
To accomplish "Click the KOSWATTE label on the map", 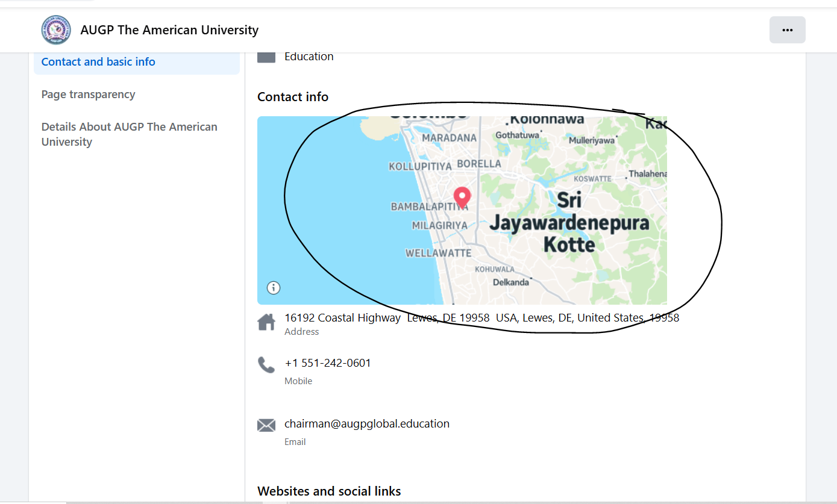I will tap(592, 179).
